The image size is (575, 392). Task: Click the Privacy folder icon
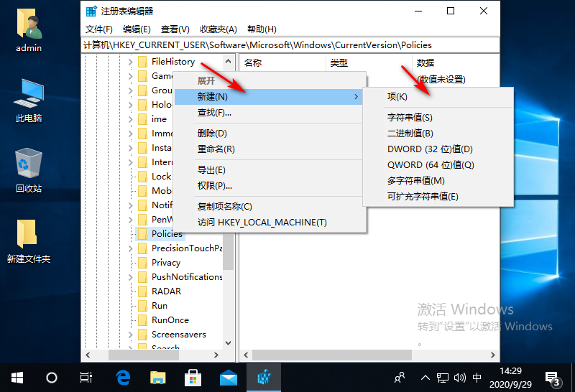click(x=142, y=263)
